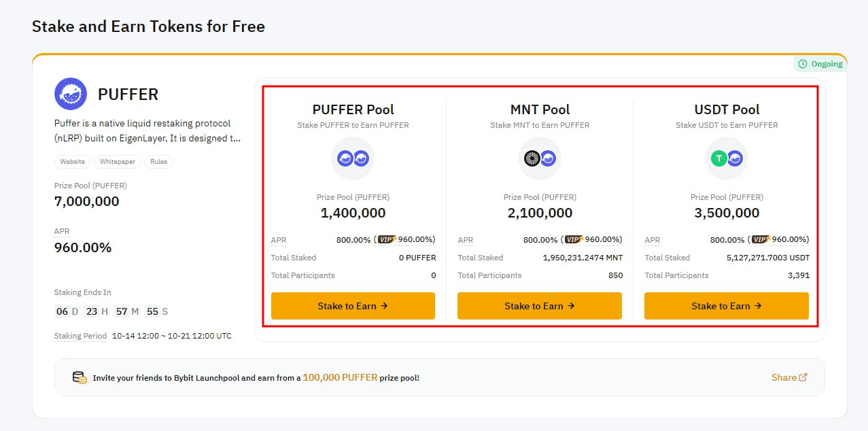This screenshot has width=868, height=431.
Task: Click the PUFFER Pool prize value 1,400,000
Action: 353,213
